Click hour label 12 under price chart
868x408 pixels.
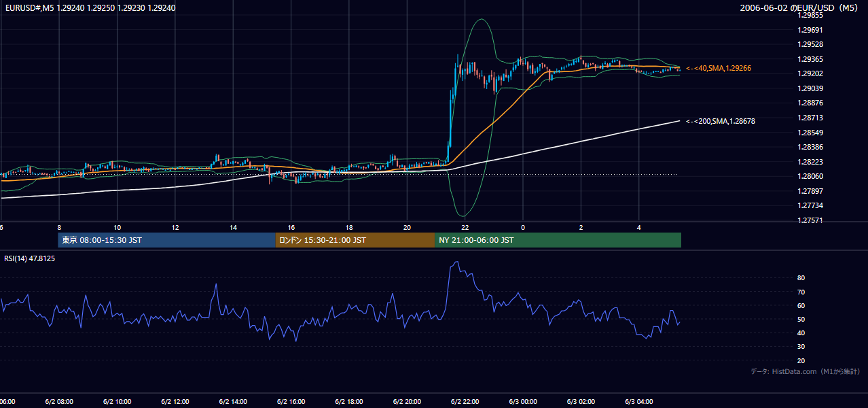pos(175,227)
